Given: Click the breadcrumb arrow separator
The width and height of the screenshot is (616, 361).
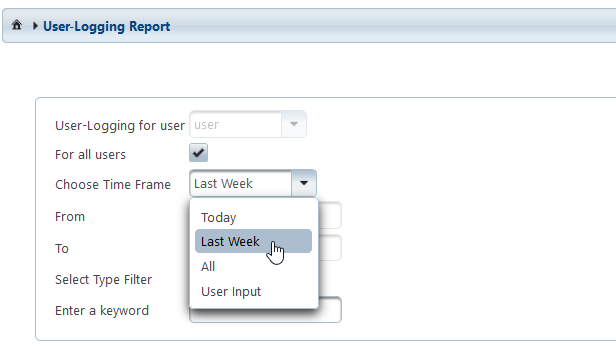Looking at the screenshot, I should [x=35, y=26].
